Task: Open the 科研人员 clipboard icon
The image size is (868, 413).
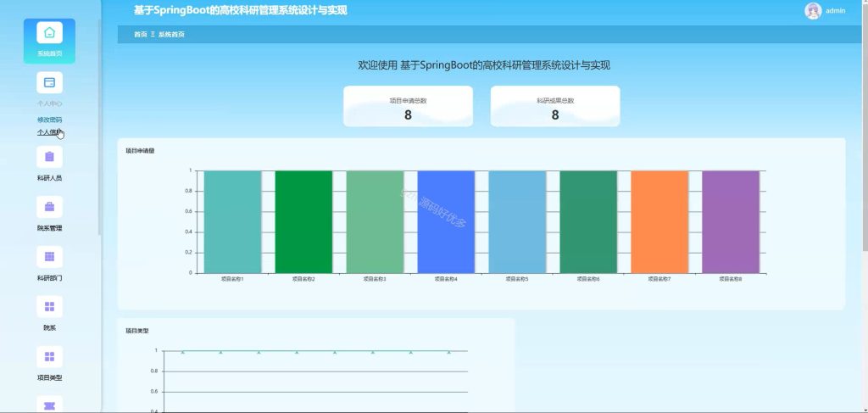Action: tap(49, 157)
